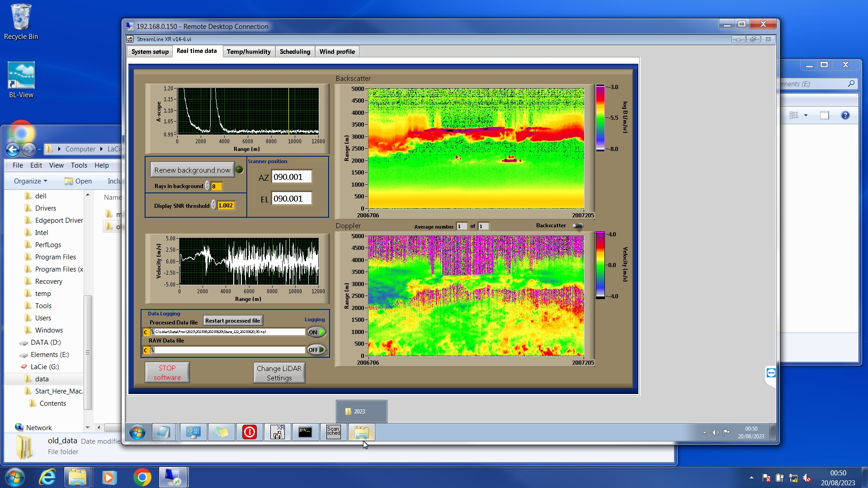The image size is (868, 488).
Task: Click the Renew background now button
Action: 192,170
